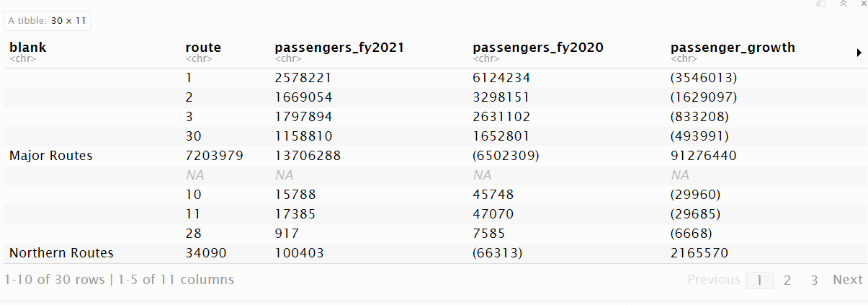
Task: Click the Next page link
Action: (x=847, y=280)
